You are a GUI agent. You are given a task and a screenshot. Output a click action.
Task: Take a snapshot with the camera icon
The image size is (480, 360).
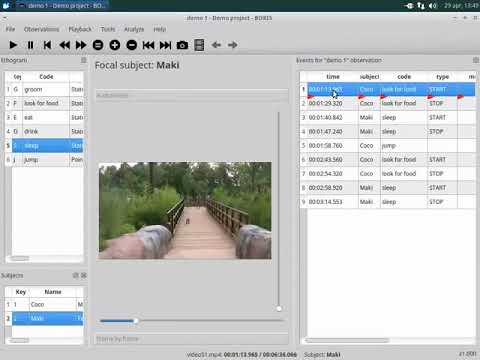coord(182,45)
